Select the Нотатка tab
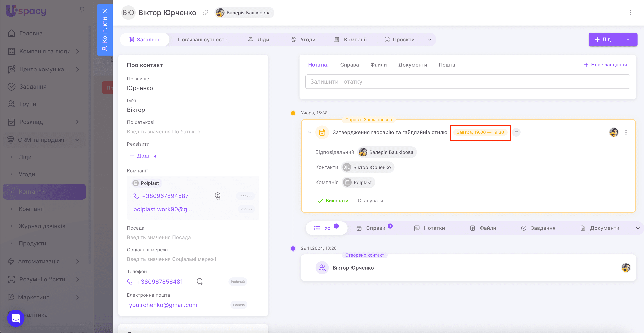This screenshot has height=333, width=644. (x=318, y=65)
